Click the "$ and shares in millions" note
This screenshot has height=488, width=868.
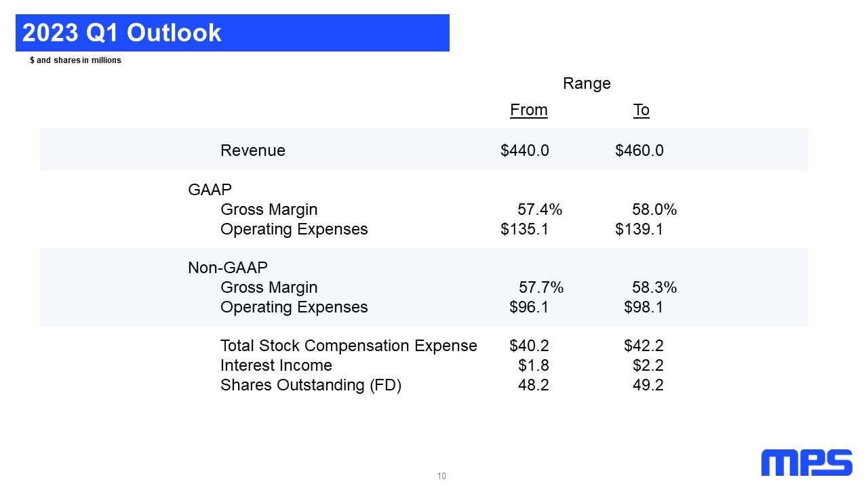tap(75, 60)
